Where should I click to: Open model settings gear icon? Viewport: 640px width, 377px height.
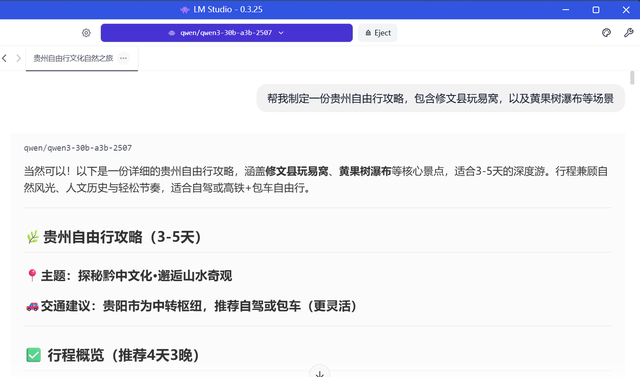point(86,33)
